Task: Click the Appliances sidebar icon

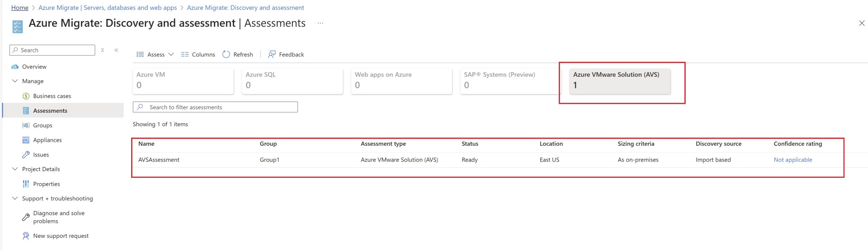Action: click(x=26, y=140)
